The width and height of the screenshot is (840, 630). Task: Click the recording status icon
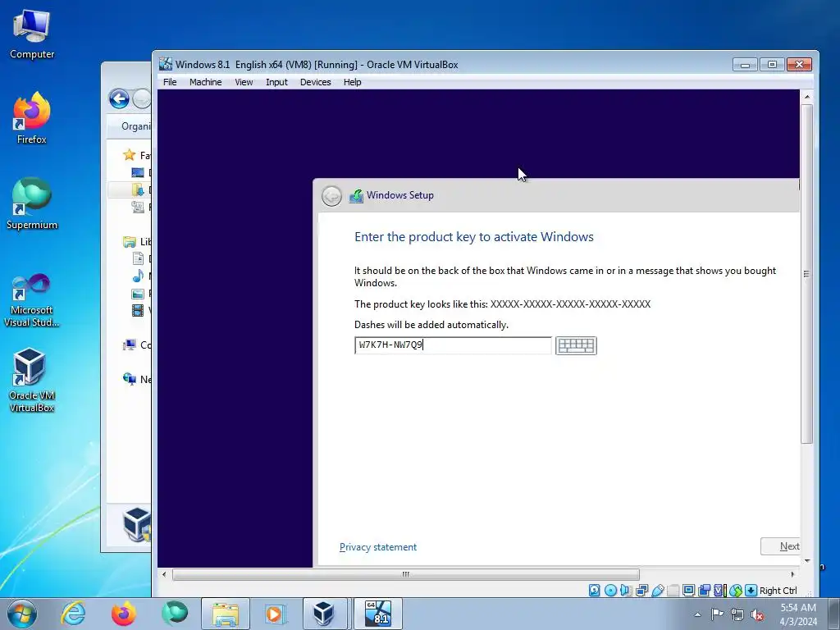pos(704,591)
